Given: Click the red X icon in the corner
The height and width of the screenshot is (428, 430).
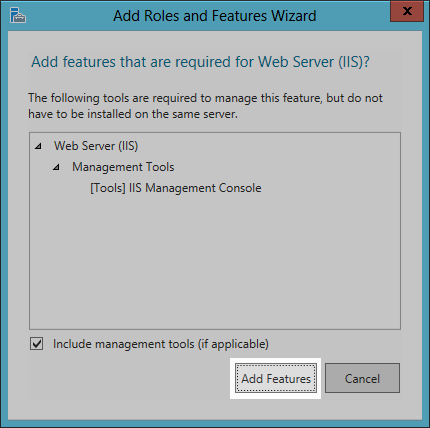Looking at the screenshot, I should 407,11.
